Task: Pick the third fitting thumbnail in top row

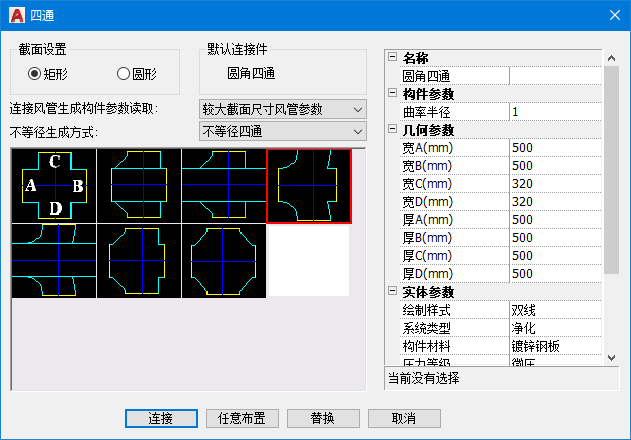Action: click(224, 185)
